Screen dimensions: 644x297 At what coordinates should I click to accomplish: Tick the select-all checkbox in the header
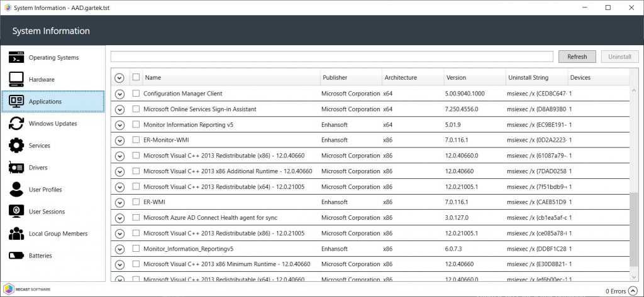click(x=136, y=77)
